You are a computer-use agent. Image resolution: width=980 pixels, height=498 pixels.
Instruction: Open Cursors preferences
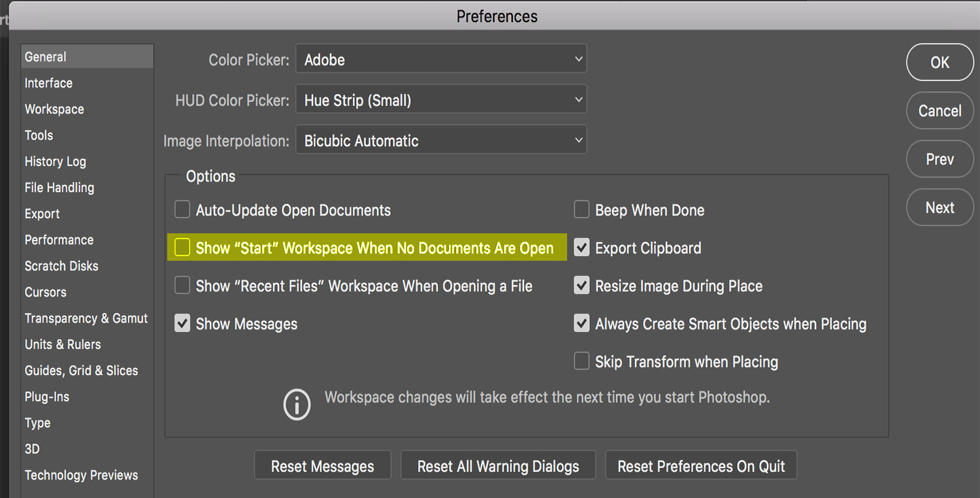[45, 292]
